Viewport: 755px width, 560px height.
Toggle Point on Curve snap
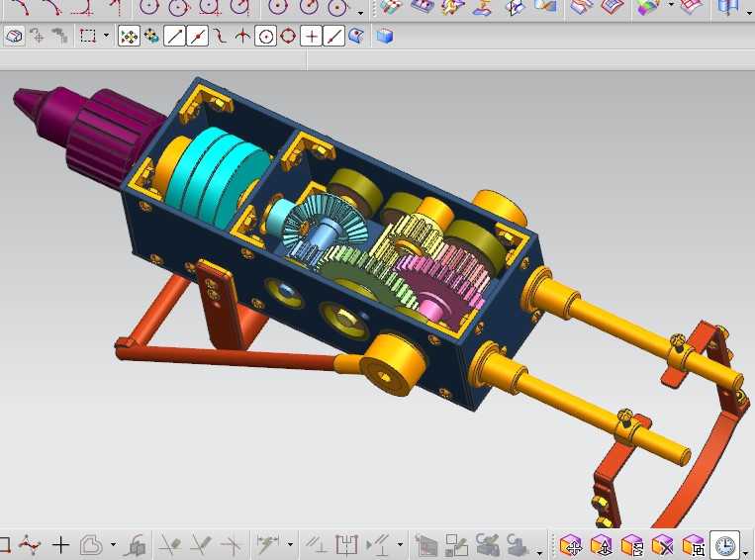333,37
